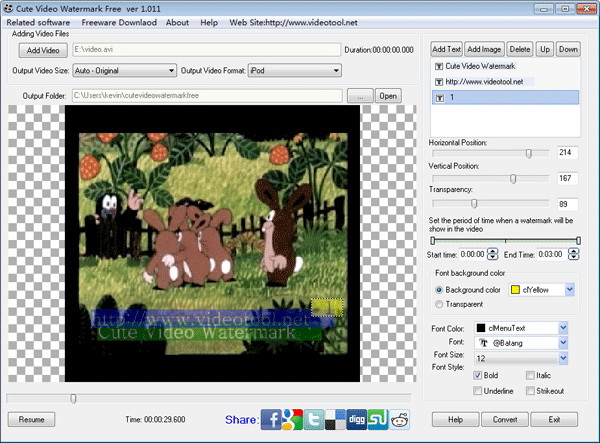Image resolution: width=600 pixels, height=443 pixels.
Task: Share on Twitter using its icon
Action: (316, 419)
